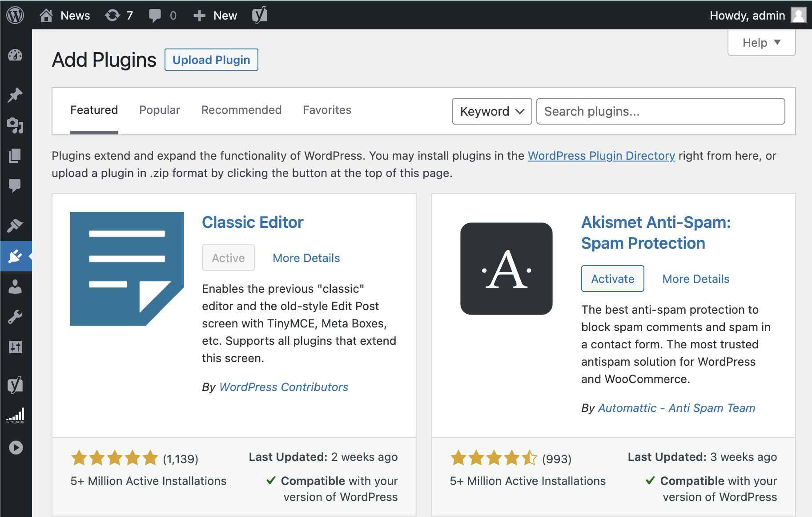Open WordPress Contributors author link
The image size is (812, 517).
tap(284, 387)
